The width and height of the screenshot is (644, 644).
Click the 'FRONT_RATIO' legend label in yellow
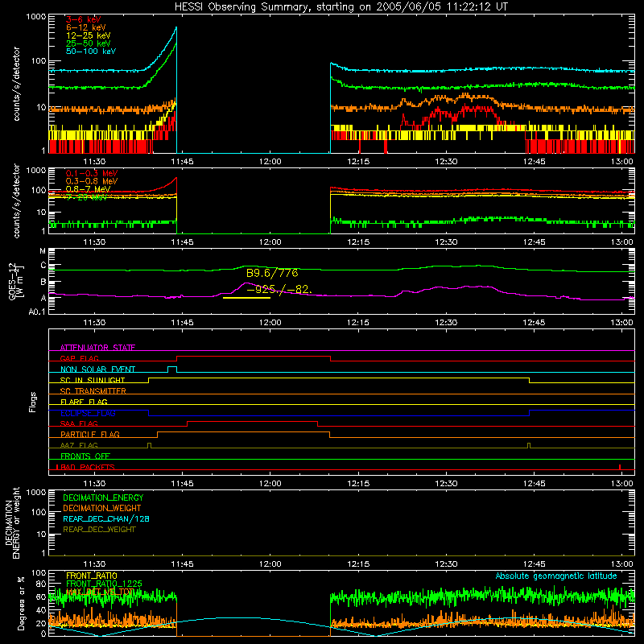(92, 576)
